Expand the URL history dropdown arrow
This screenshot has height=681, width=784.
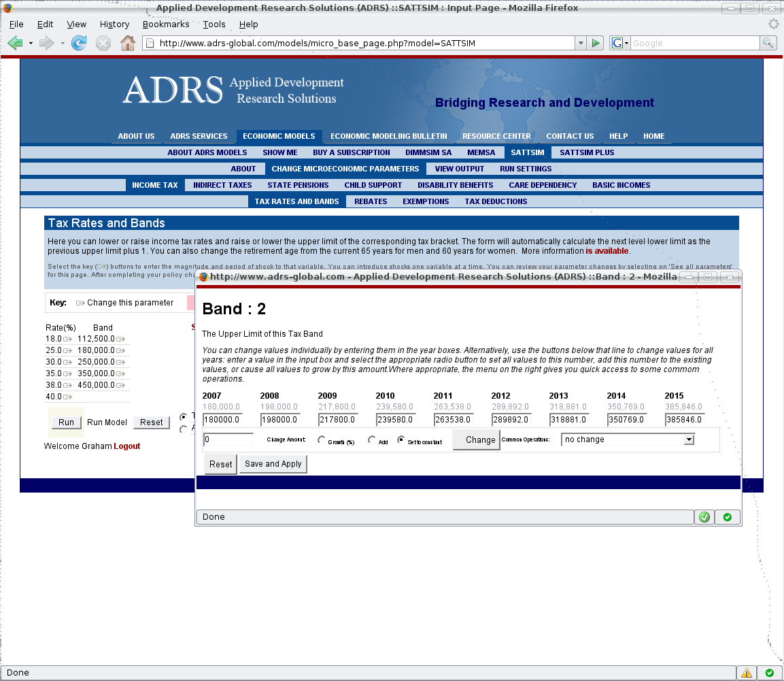tap(580, 44)
